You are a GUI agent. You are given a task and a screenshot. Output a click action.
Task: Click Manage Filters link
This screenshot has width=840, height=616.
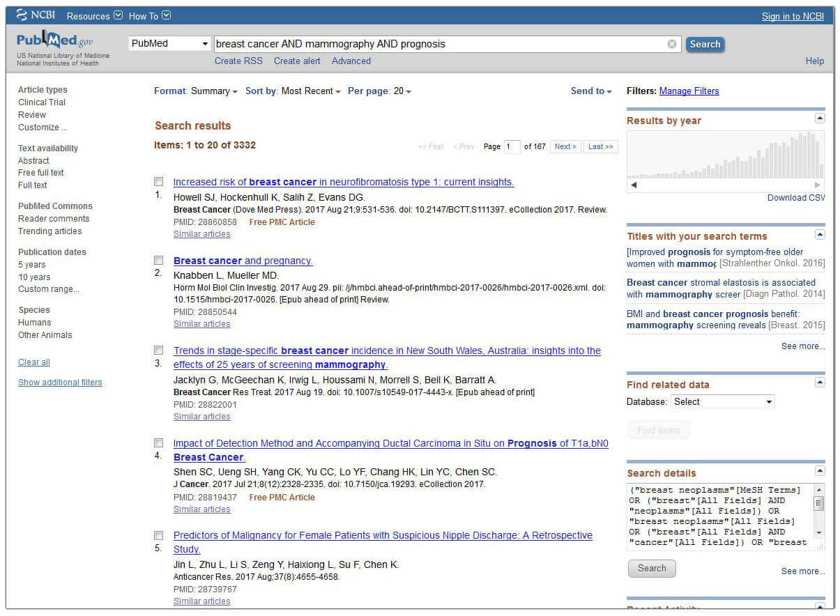[689, 91]
